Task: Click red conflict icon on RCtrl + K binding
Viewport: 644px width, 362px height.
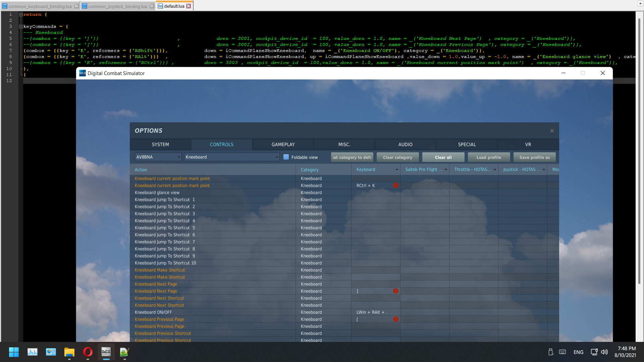Action: pos(396,185)
